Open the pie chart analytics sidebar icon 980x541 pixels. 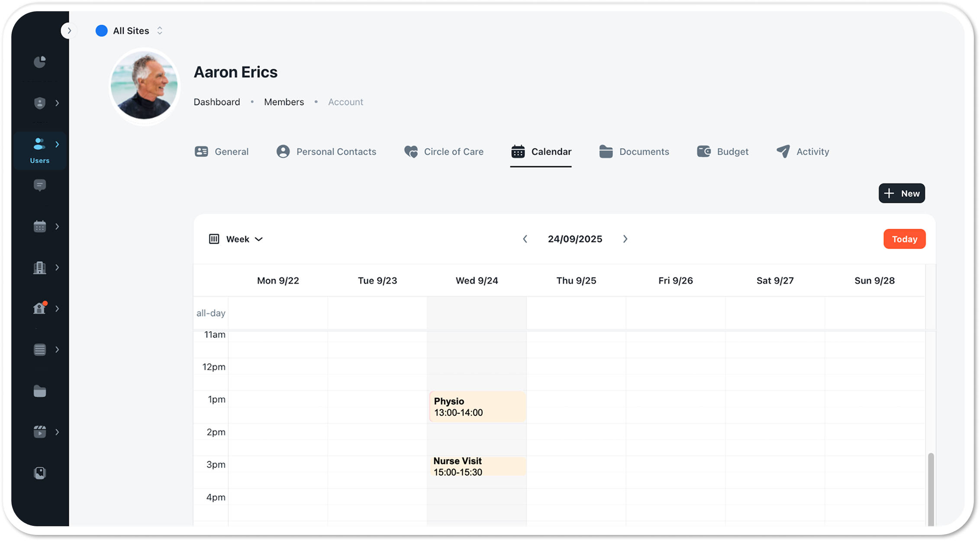(x=39, y=62)
